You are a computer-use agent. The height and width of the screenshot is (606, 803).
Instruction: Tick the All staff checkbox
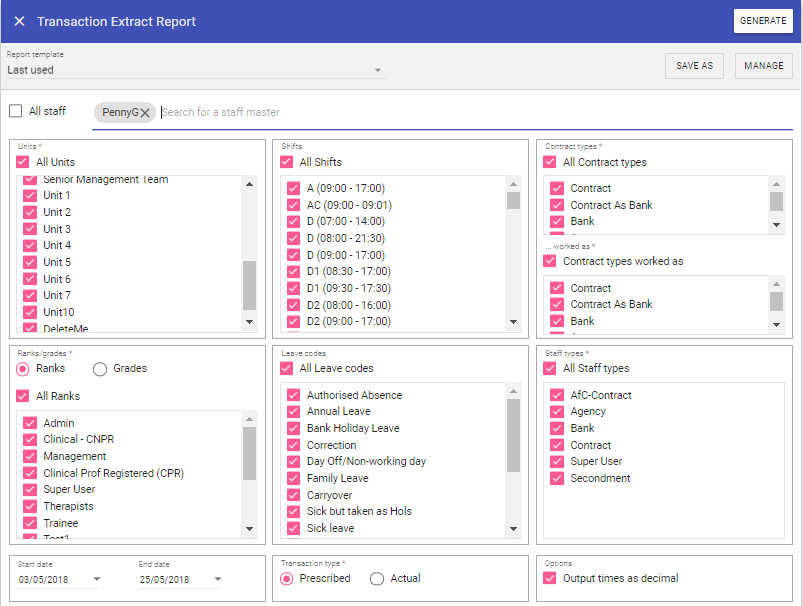[16, 111]
